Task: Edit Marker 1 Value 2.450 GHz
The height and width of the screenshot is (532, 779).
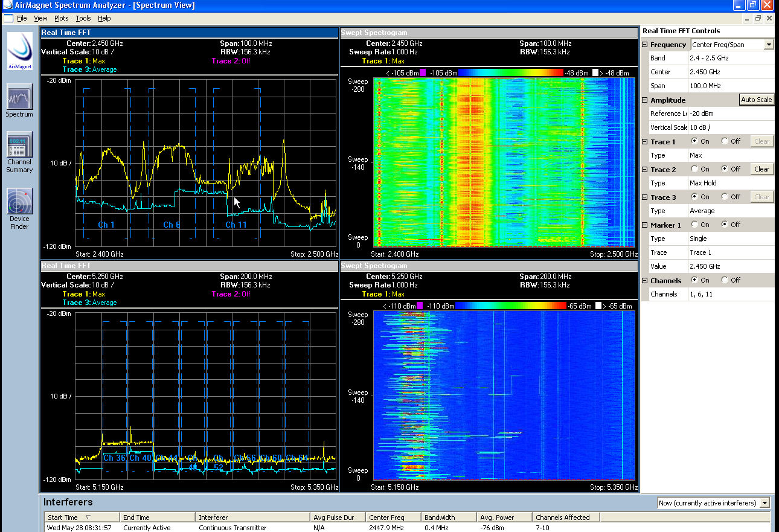Action: 731,266
